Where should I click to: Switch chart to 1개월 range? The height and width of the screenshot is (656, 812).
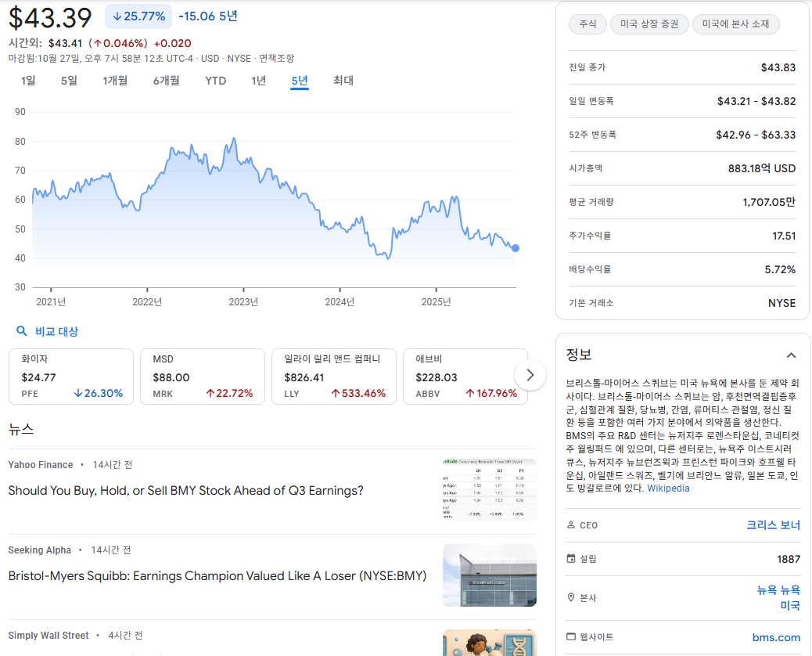(115, 81)
